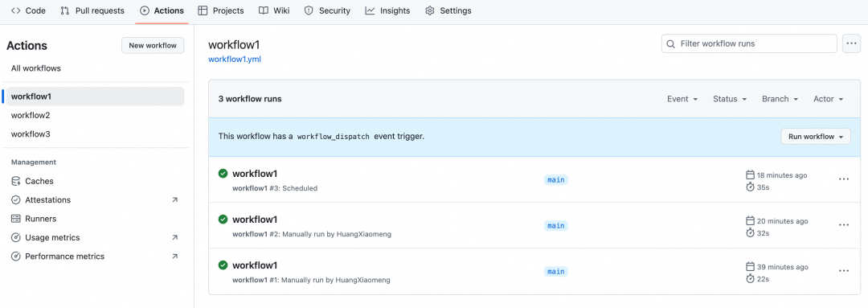Click main branch label on run #3
The height and width of the screenshot is (308, 868).
point(556,179)
